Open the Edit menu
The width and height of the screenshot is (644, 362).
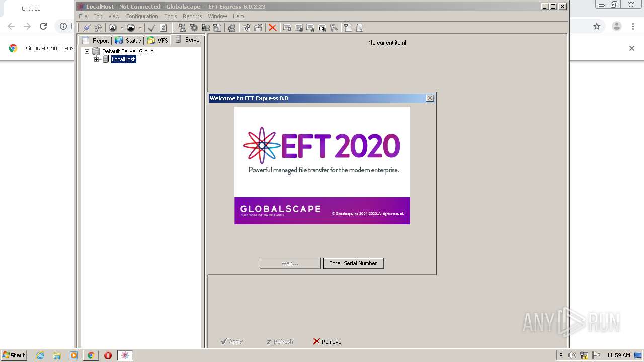tap(98, 16)
